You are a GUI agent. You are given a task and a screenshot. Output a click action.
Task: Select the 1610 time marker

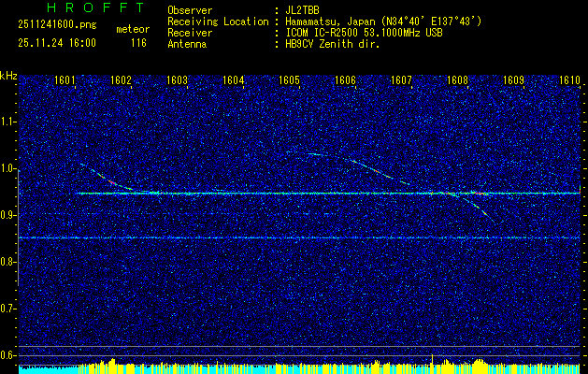click(569, 80)
